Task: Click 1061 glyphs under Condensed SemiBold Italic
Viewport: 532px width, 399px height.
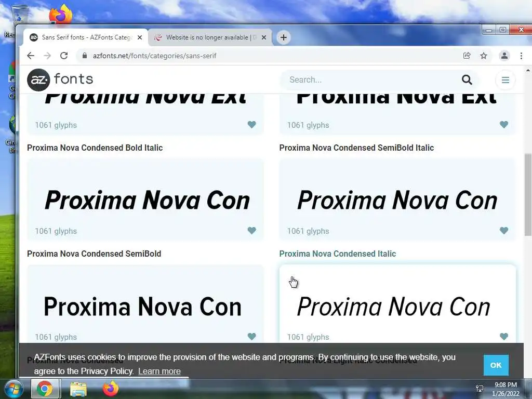Action: tap(308, 231)
